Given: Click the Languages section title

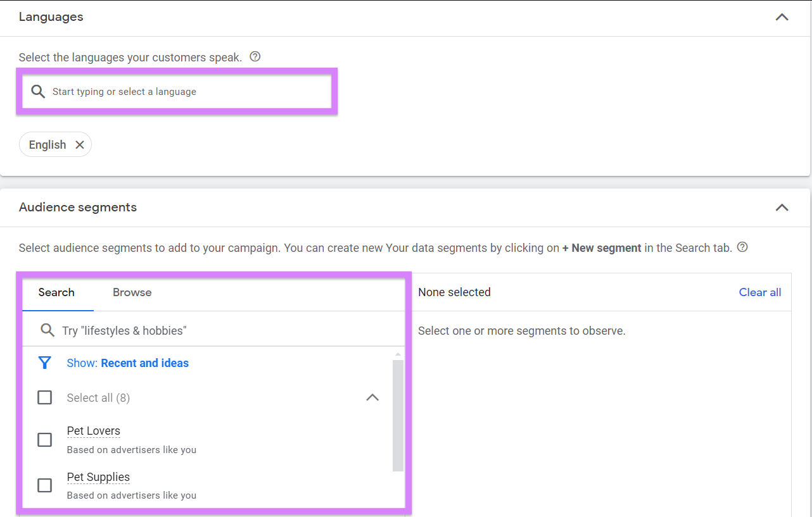Looking at the screenshot, I should 51,17.
